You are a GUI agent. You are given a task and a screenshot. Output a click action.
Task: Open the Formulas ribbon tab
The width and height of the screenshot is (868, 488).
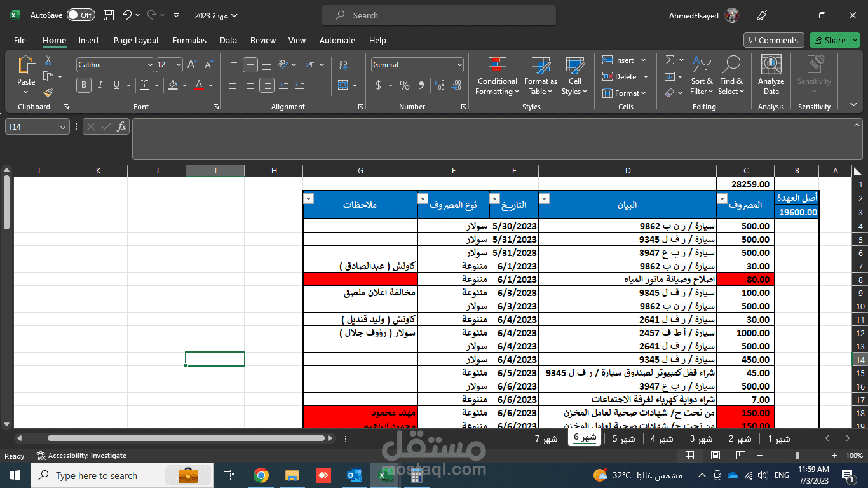(x=189, y=40)
